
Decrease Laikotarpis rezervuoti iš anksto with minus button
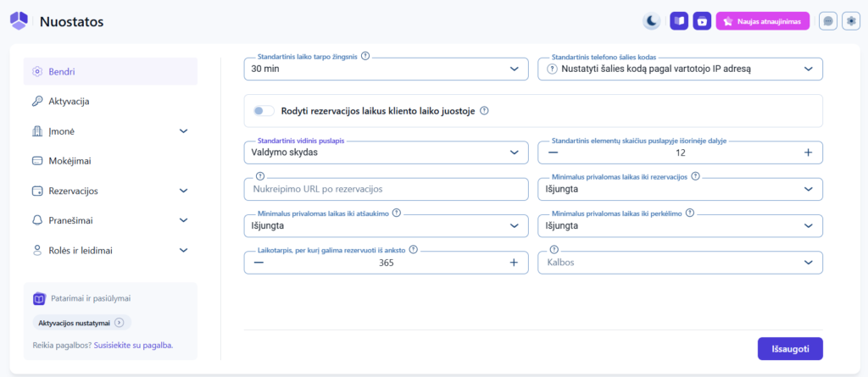[259, 263]
